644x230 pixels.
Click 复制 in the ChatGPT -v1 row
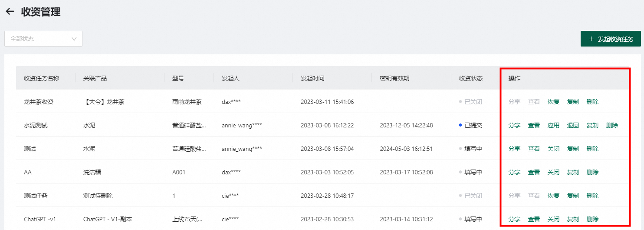(573, 219)
